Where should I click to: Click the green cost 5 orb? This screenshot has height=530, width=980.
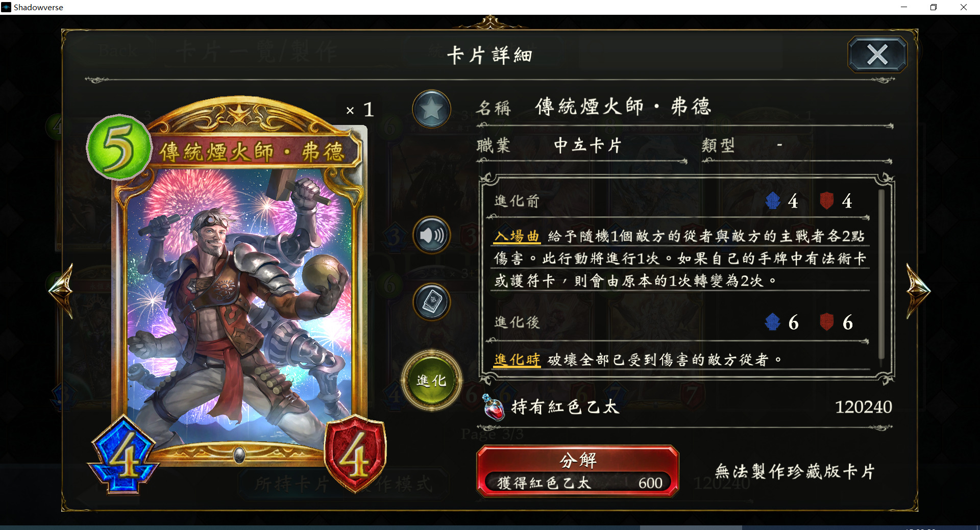119,147
